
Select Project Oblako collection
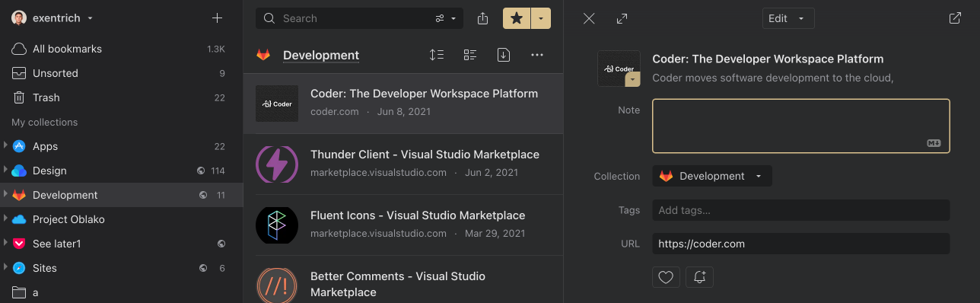pyautogui.click(x=122, y=219)
